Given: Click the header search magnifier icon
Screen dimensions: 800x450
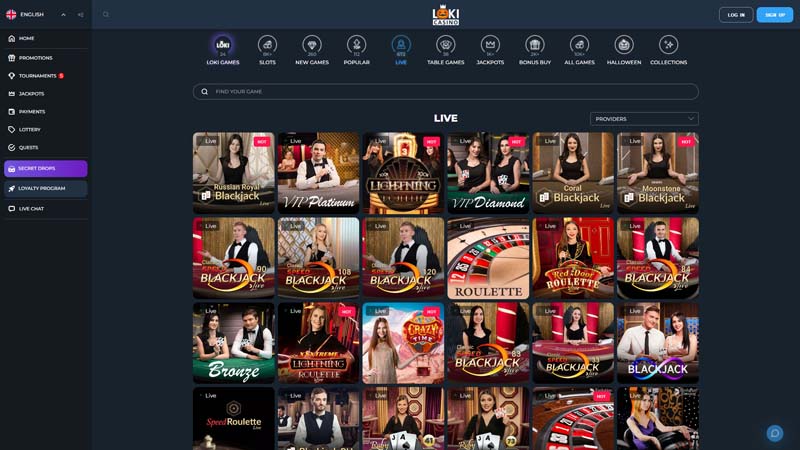Looking at the screenshot, I should pyautogui.click(x=106, y=14).
